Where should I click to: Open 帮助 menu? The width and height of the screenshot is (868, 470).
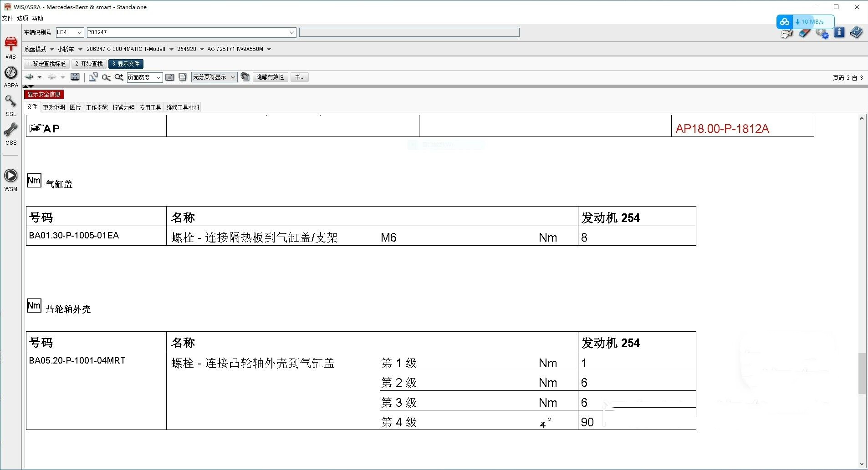pyautogui.click(x=38, y=18)
